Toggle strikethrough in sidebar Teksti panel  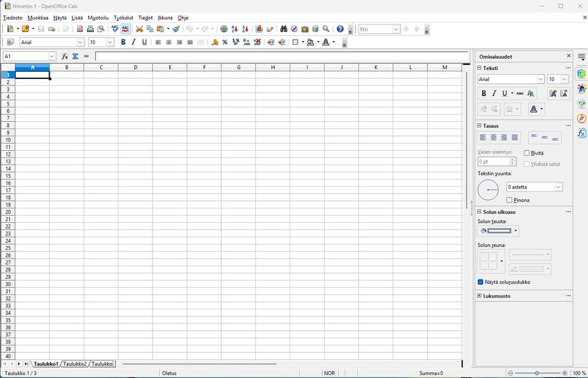(520, 93)
